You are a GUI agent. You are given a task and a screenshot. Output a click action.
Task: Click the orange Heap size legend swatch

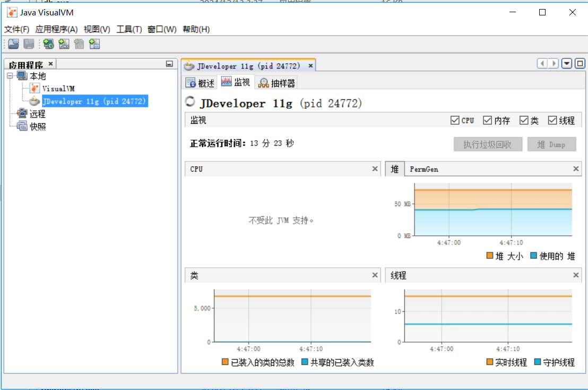coord(490,256)
